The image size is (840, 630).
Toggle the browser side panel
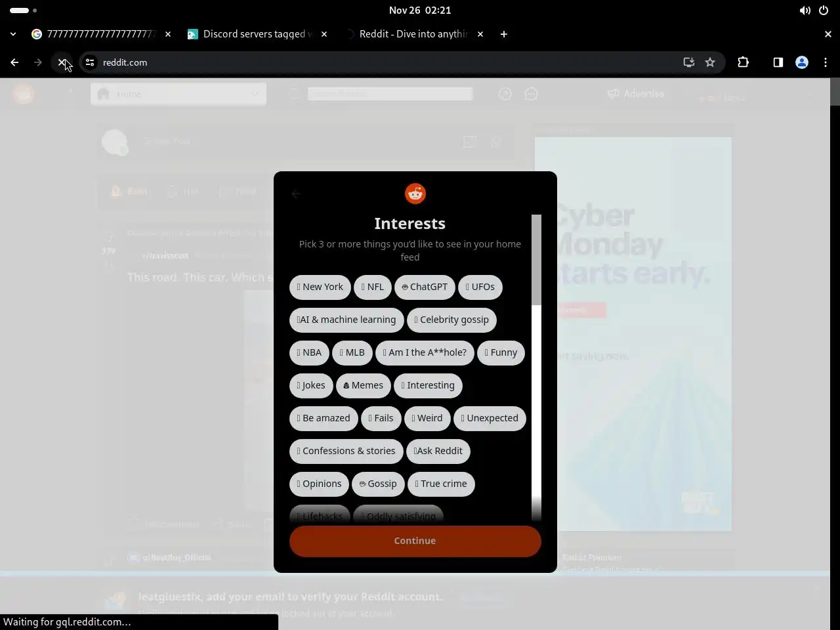tap(778, 62)
